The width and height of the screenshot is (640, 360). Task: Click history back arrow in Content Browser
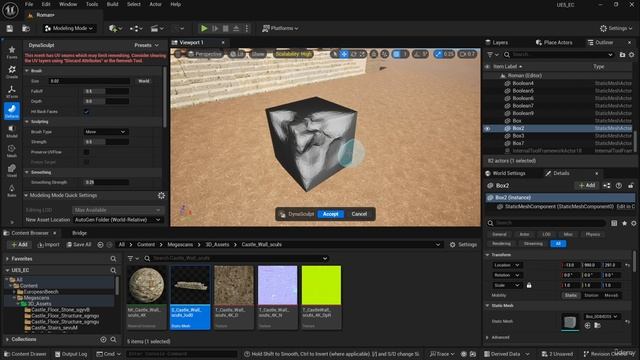[100, 244]
